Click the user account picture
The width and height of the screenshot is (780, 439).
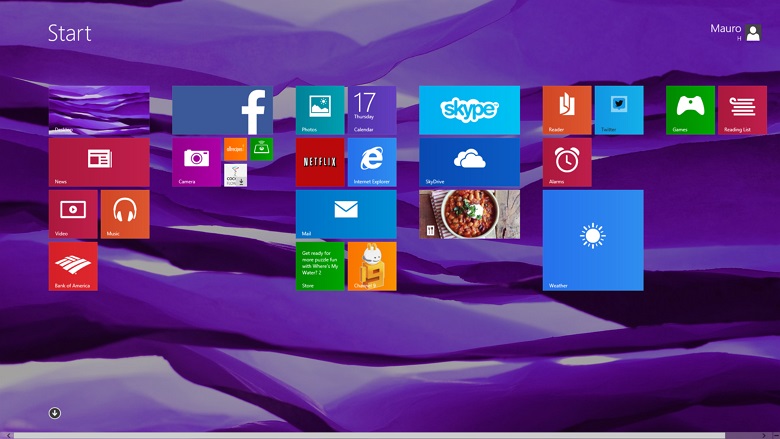pyautogui.click(x=754, y=33)
